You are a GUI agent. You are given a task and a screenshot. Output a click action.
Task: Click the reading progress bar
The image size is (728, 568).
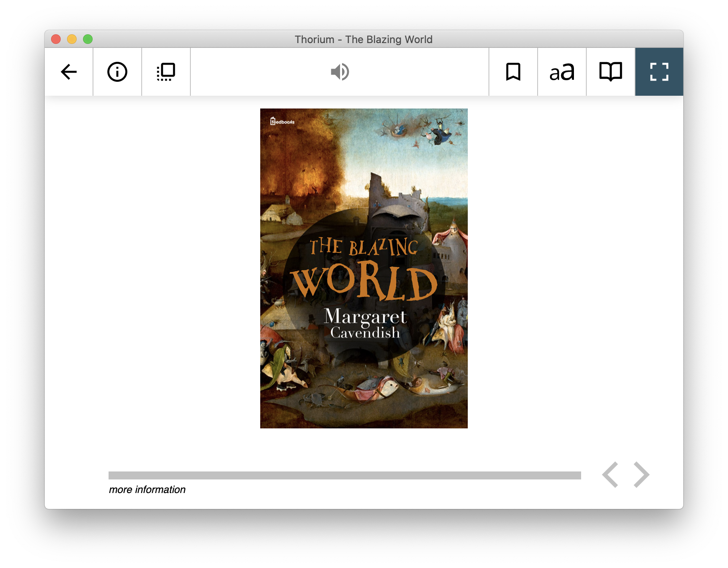[345, 475]
